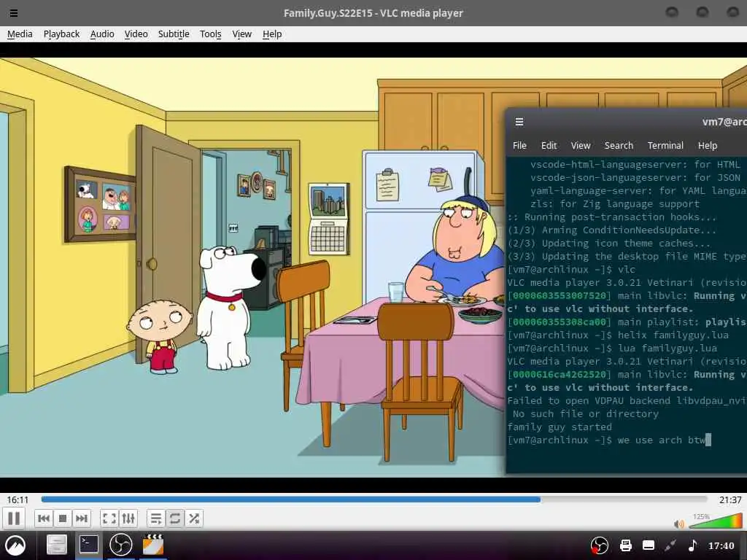Open the music note tray icon
Screen dimensions: 747x560
pyautogui.click(x=693, y=545)
